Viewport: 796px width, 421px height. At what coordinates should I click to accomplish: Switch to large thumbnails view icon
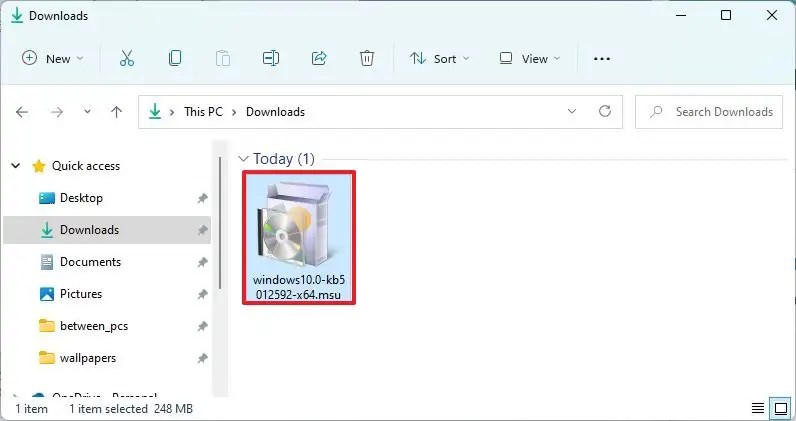(x=781, y=408)
